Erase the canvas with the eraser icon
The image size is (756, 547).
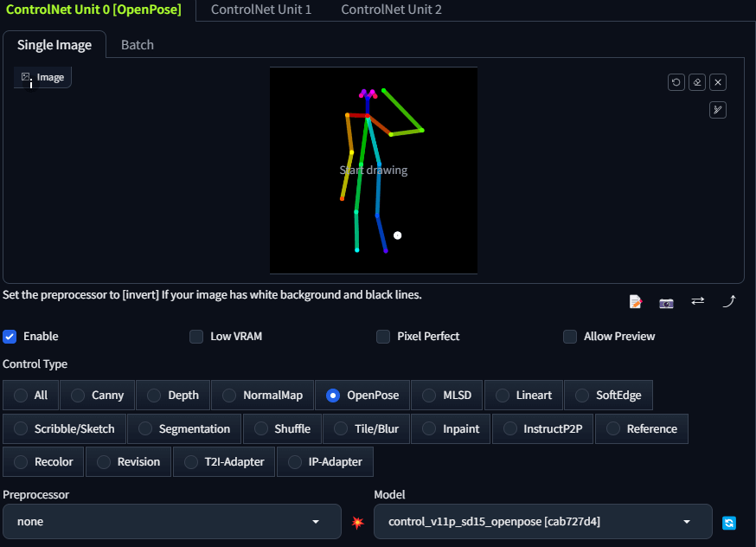[697, 81]
